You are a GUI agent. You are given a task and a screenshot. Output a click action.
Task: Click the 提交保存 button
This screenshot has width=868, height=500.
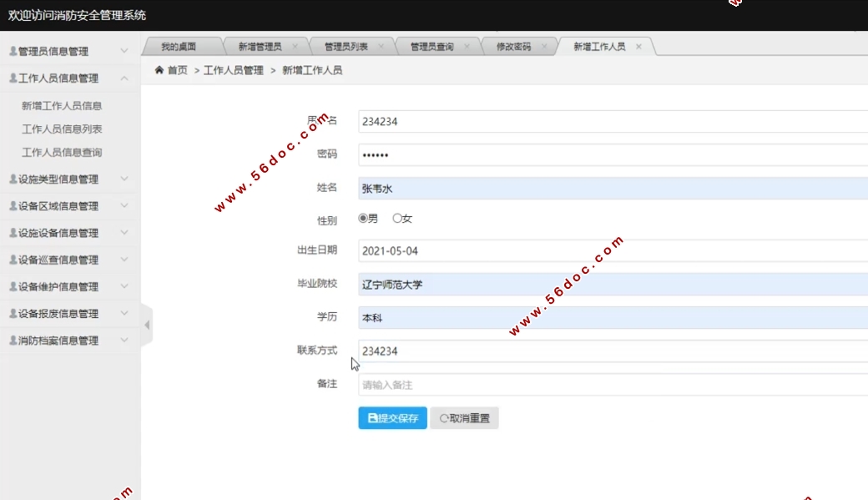(x=392, y=418)
